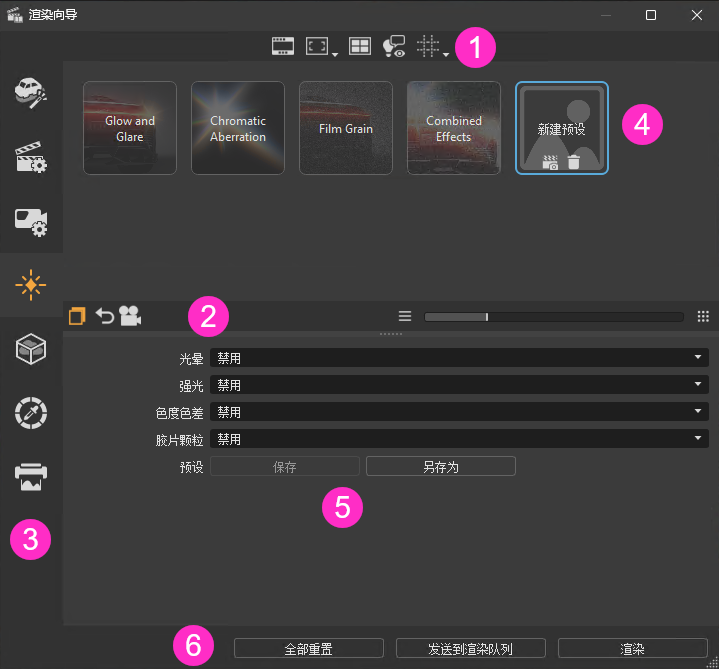Open the grid overlay dropdown icon
Viewport: 719px width, 669px height.
click(x=432, y=47)
